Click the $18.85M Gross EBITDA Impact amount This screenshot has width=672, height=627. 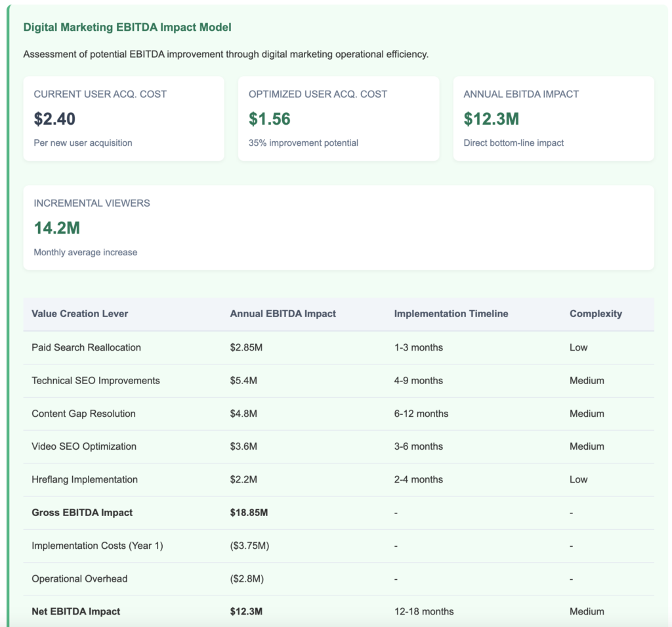coord(249,512)
